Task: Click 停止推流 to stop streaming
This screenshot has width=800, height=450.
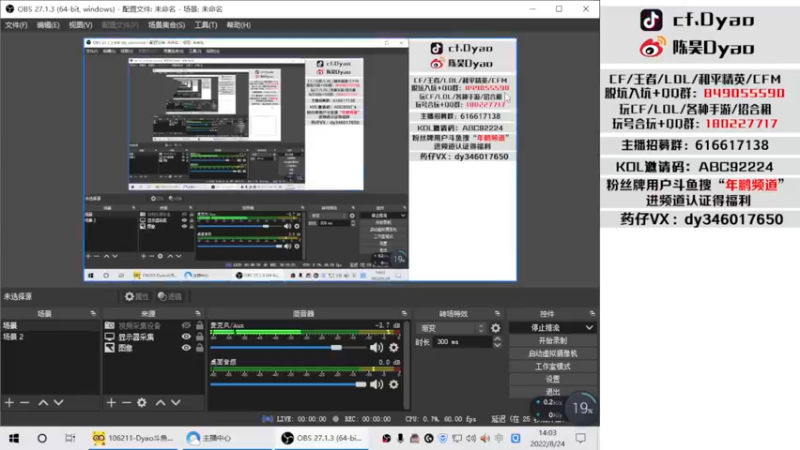Action: 546,328
